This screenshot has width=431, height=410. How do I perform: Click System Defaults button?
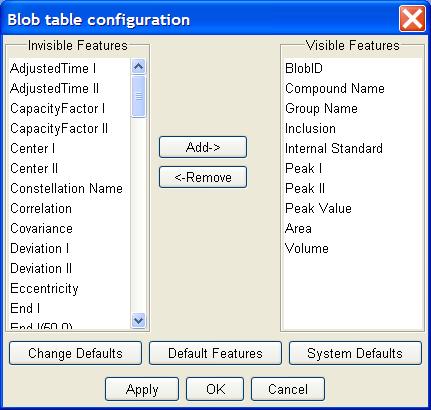pos(355,353)
